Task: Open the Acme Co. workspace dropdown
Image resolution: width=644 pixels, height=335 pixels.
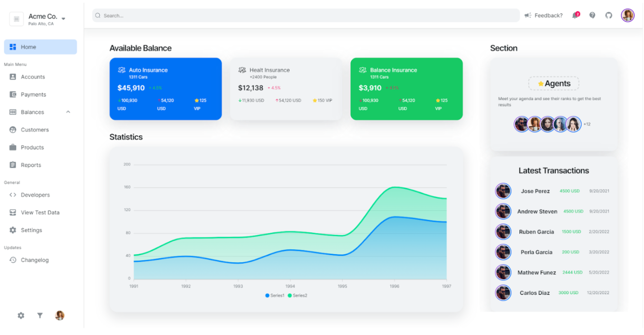Action: tap(63, 19)
